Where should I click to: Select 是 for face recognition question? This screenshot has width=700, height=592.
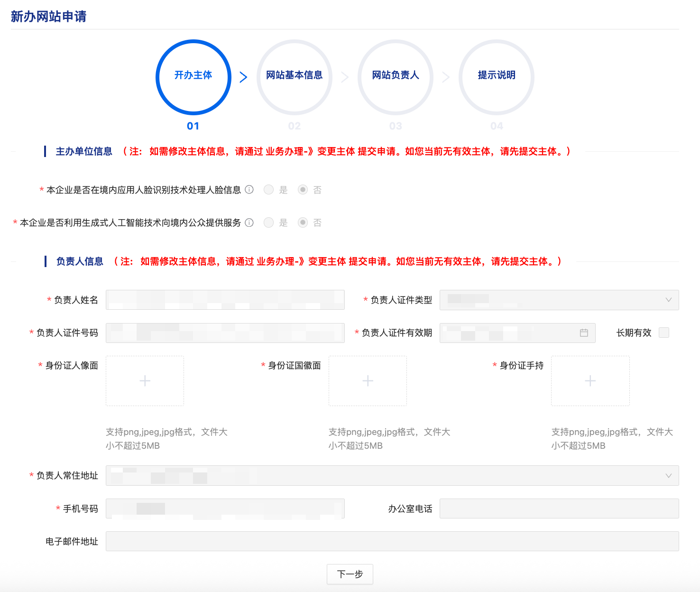tap(269, 190)
